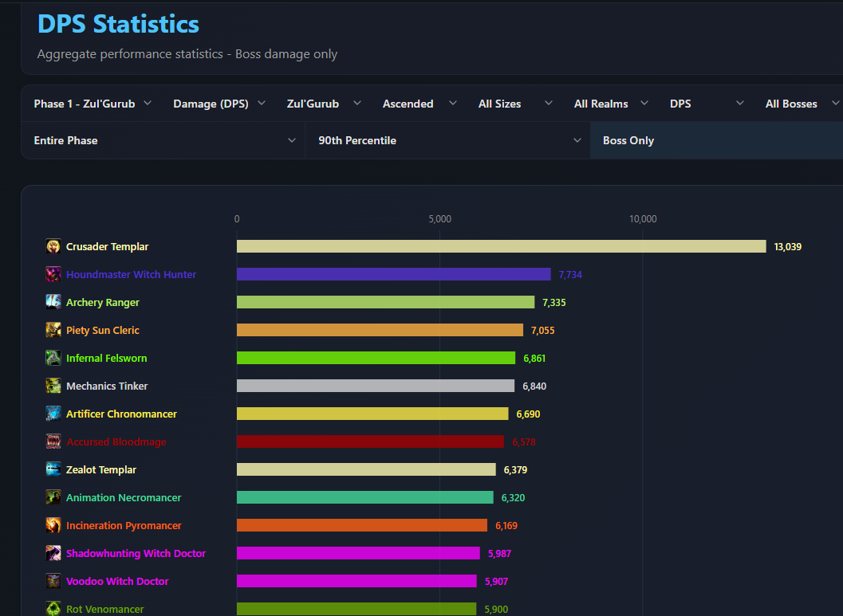Open the Ascended difficulty dropdown
This screenshot has width=843, height=616.
420,104
